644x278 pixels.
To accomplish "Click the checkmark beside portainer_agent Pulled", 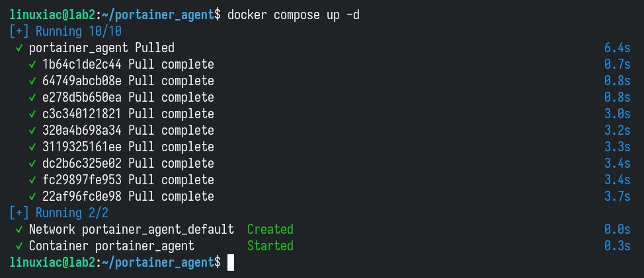I will [x=19, y=48].
